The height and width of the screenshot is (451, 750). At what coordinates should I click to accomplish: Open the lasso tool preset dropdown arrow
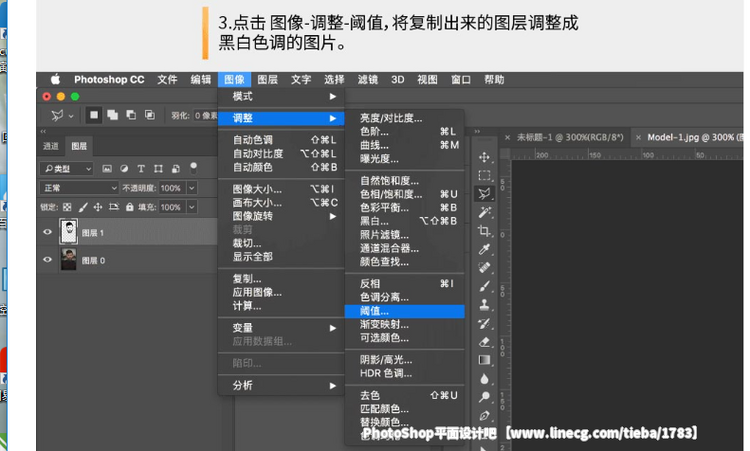71,116
